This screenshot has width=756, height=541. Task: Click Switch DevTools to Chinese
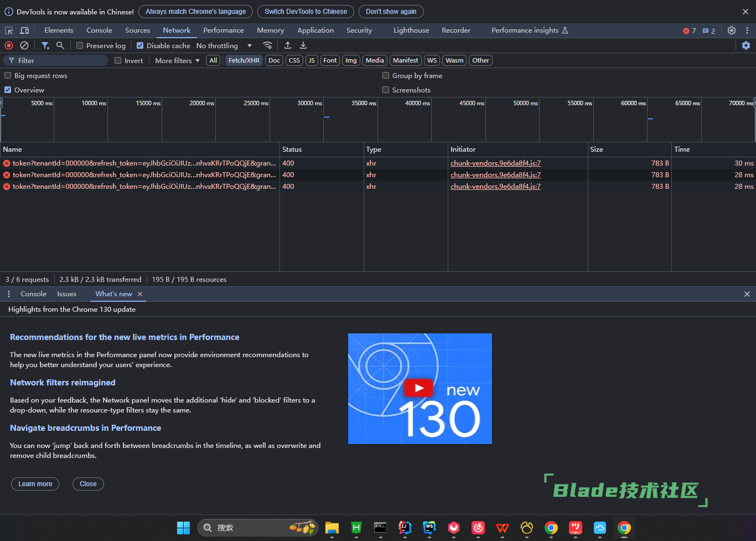click(x=306, y=12)
